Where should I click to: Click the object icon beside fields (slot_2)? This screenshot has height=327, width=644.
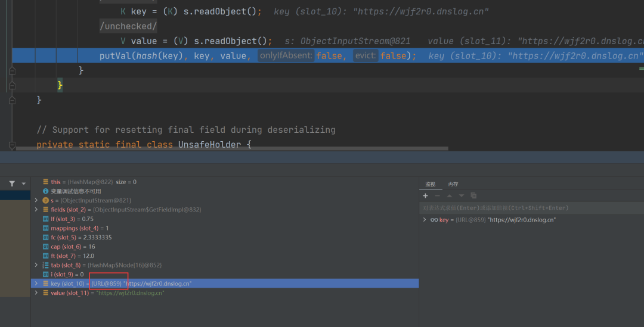coord(45,210)
